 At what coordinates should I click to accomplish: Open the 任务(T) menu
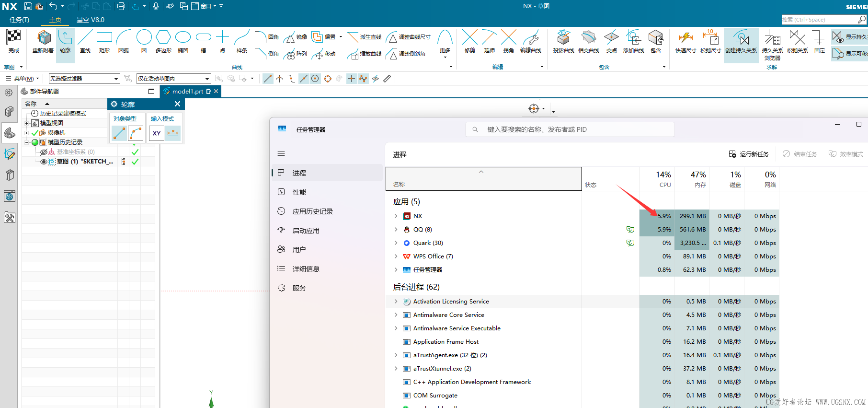tap(19, 20)
